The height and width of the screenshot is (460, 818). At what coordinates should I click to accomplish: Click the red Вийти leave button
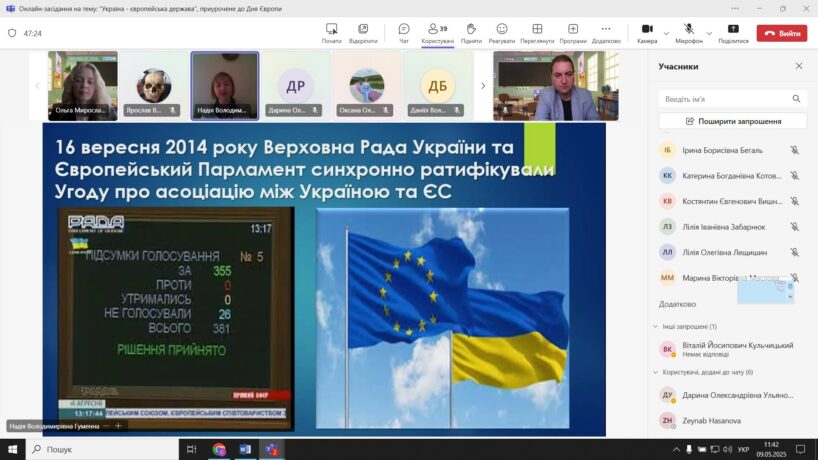pos(782,33)
